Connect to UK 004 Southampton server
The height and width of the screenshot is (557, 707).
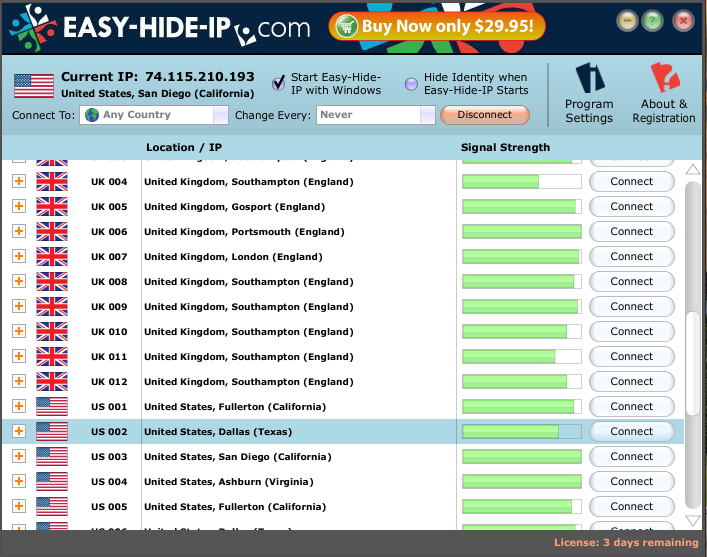click(632, 181)
